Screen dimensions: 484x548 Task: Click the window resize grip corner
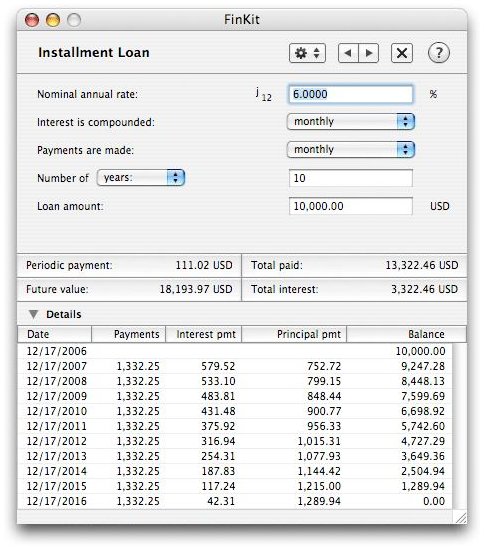tap(461, 517)
